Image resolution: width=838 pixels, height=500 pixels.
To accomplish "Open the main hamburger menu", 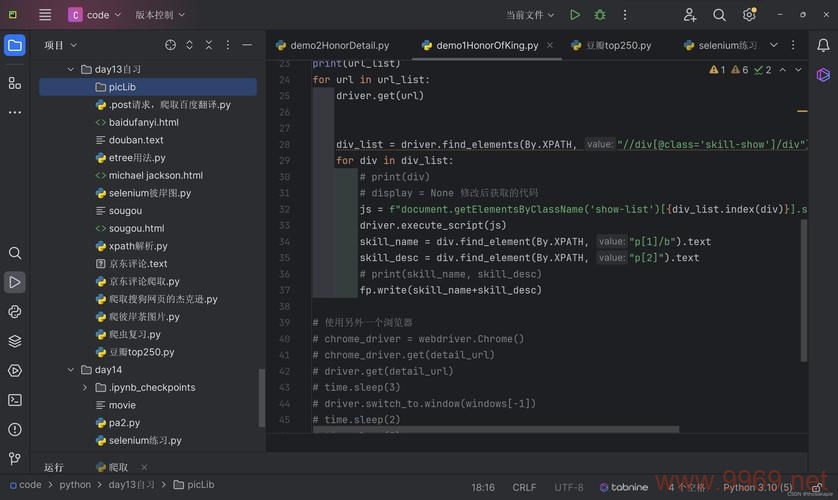I will click(45, 15).
